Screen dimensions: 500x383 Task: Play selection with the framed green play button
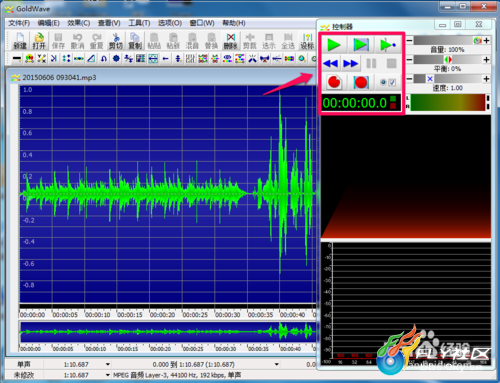(361, 45)
